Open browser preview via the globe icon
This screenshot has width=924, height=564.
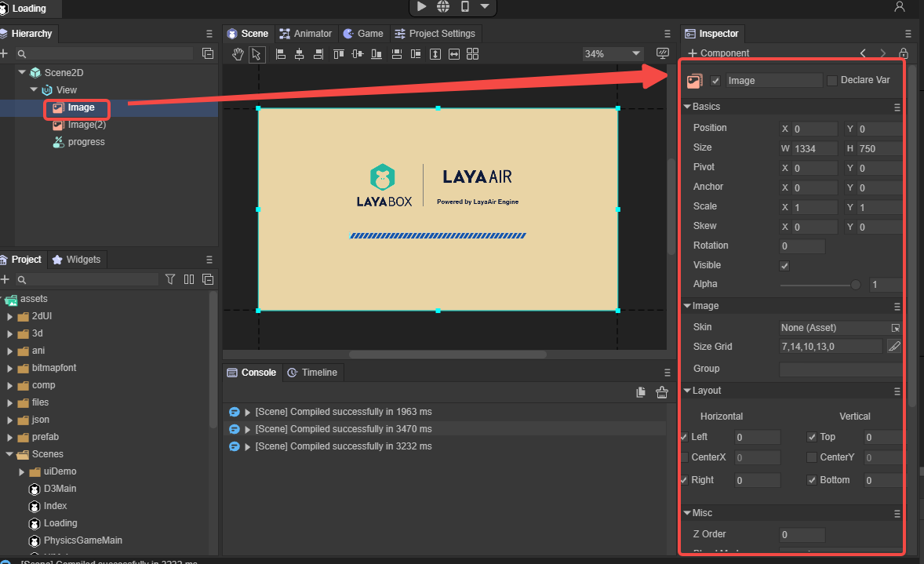tap(443, 6)
